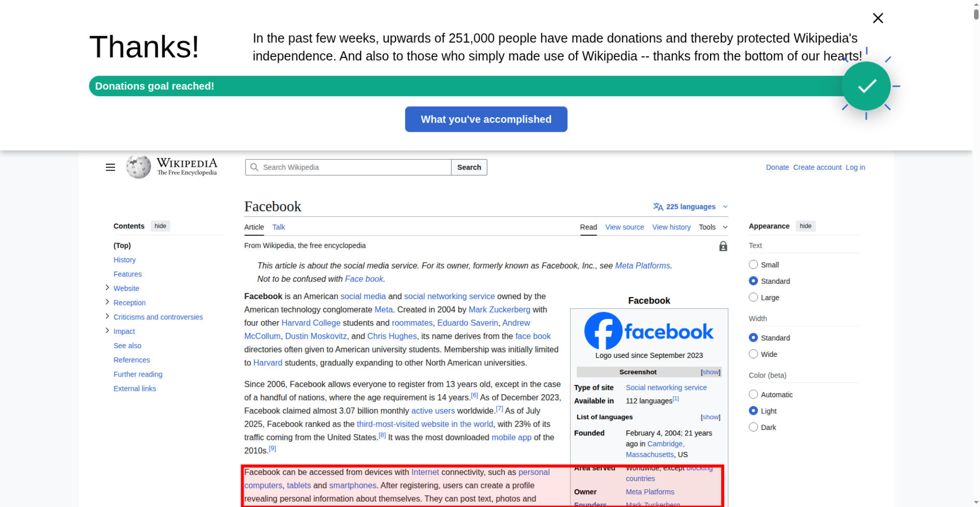Expand Criticisms and controversies section

(107, 316)
